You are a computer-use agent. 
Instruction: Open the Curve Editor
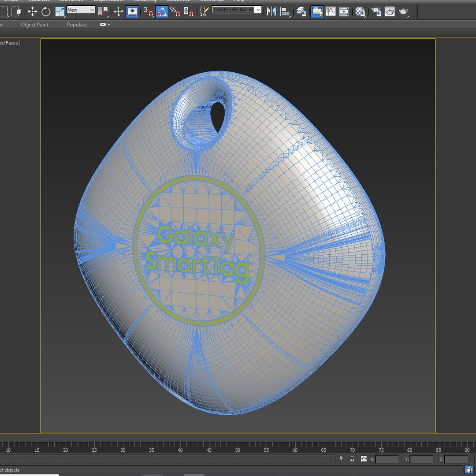click(x=331, y=11)
